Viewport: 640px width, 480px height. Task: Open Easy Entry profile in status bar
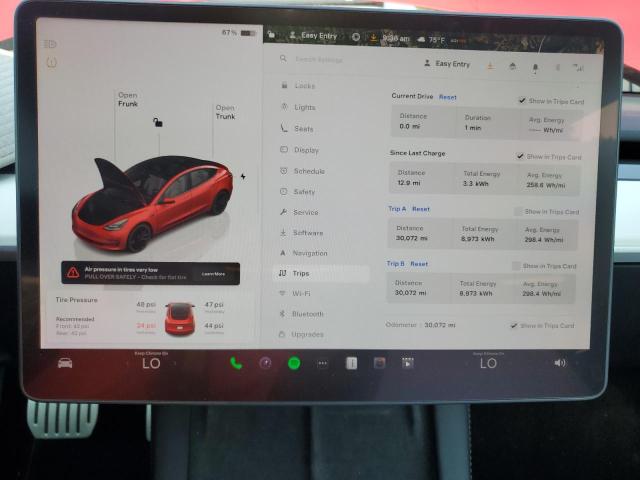313,36
